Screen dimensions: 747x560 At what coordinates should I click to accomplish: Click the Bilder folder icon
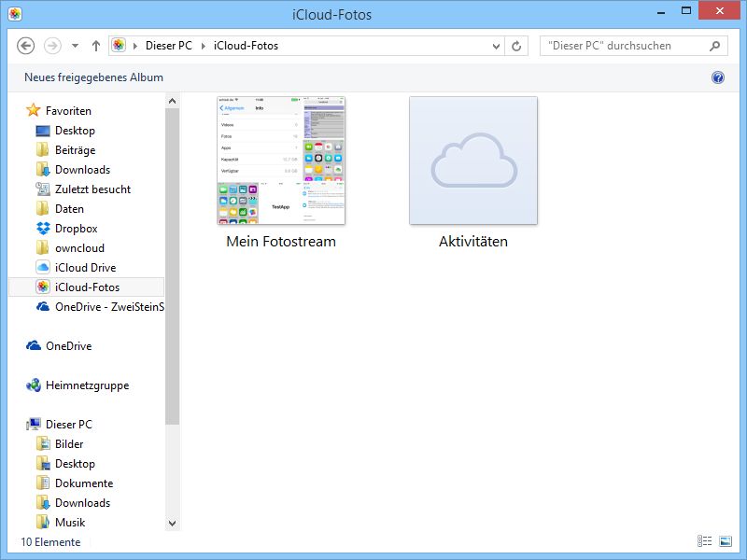pos(43,443)
